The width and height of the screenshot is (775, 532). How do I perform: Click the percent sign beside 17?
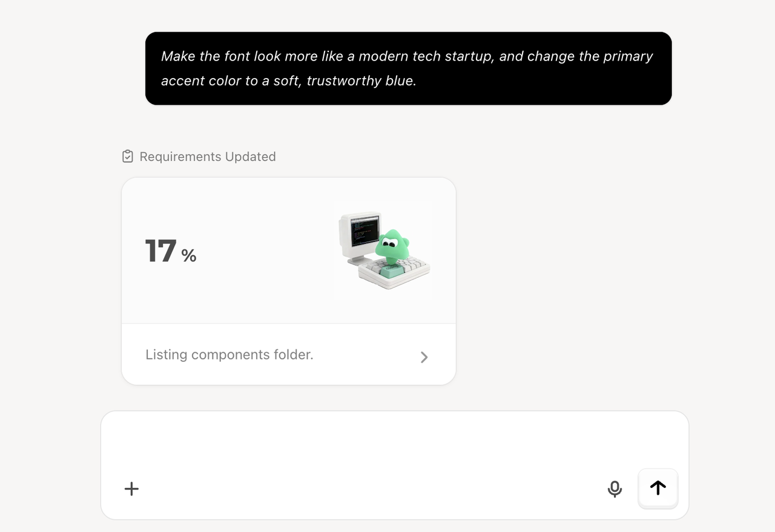tap(189, 256)
